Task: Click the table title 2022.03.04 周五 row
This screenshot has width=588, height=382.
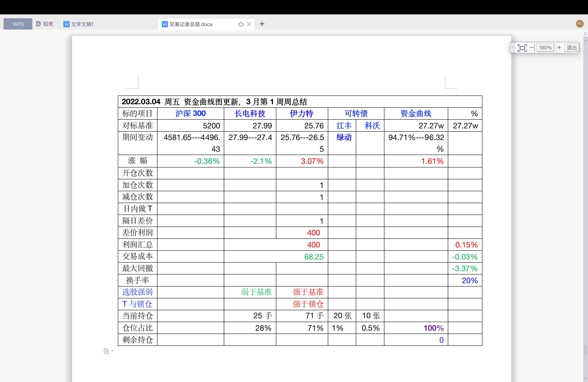Action: click(300, 102)
